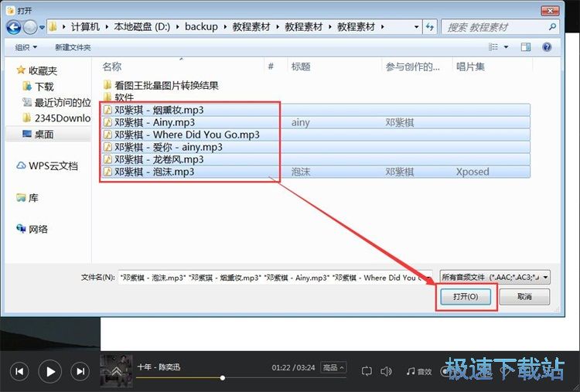Open 音效 sound effects in player
580x392 pixels.
(x=419, y=371)
